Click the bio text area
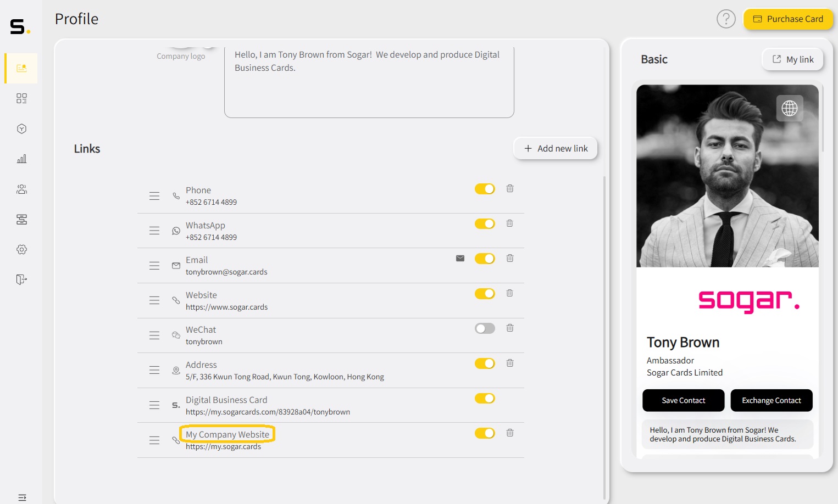The image size is (838, 504). click(369, 81)
